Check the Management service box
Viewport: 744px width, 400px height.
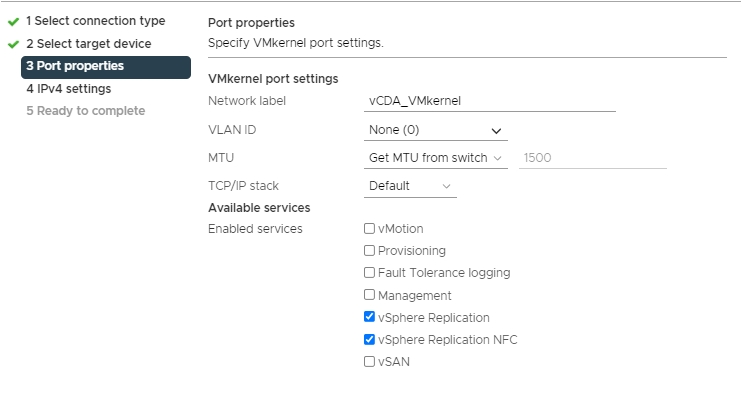369,295
